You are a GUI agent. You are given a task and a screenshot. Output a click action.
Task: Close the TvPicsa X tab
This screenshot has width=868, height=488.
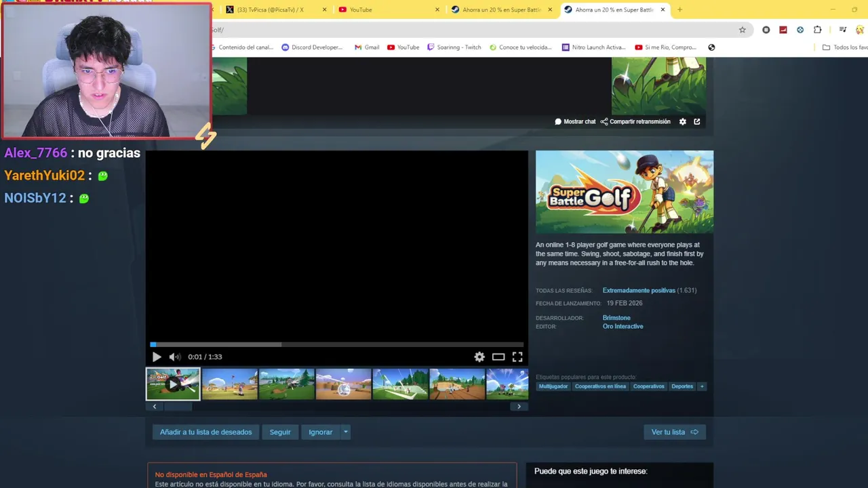click(324, 9)
